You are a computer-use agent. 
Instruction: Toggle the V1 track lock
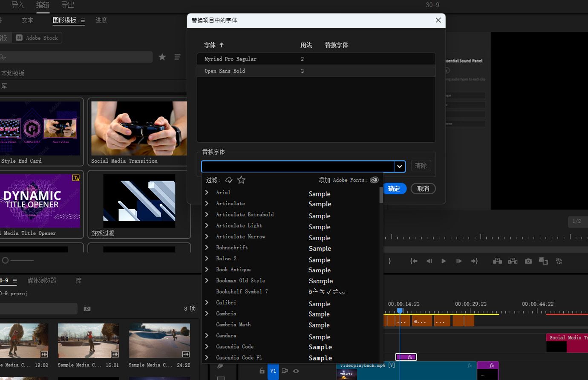(262, 371)
